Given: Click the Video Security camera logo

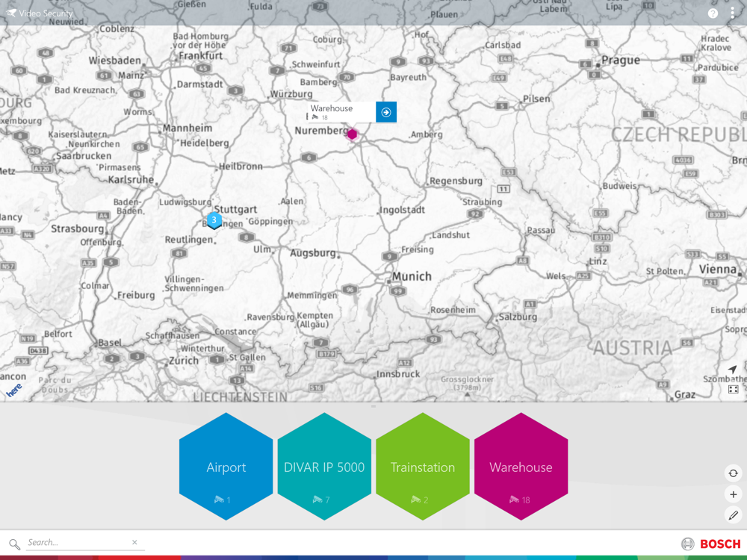Looking at the screenshot, I should point(11,13).
